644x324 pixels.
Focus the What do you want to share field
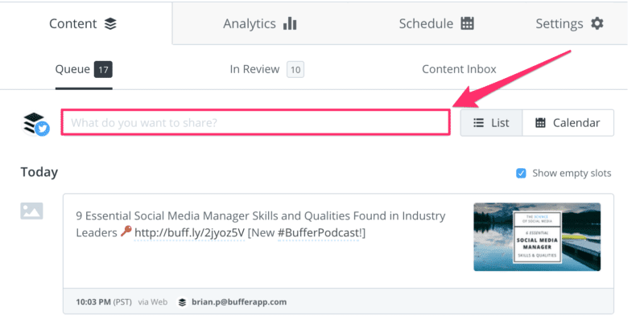point(255,122)
